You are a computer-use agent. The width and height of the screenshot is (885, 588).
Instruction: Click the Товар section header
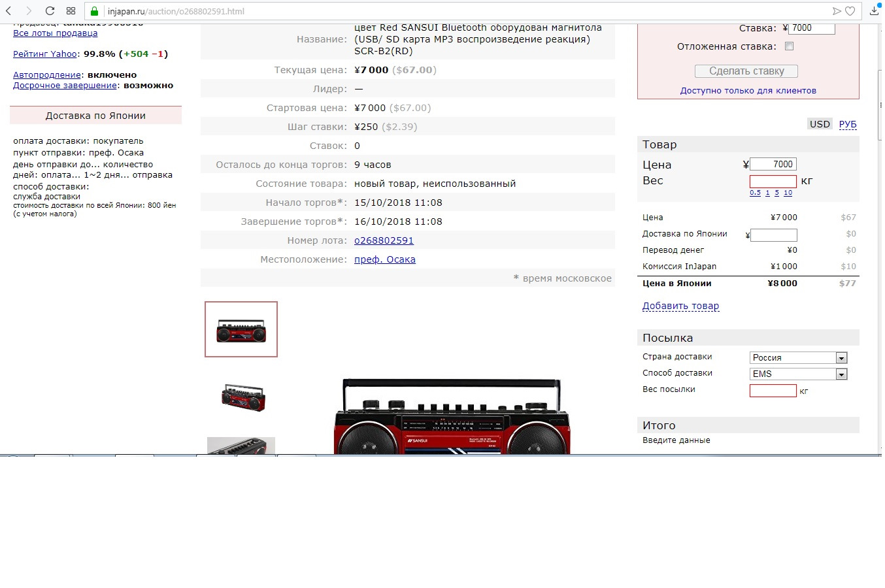point(748,144)
